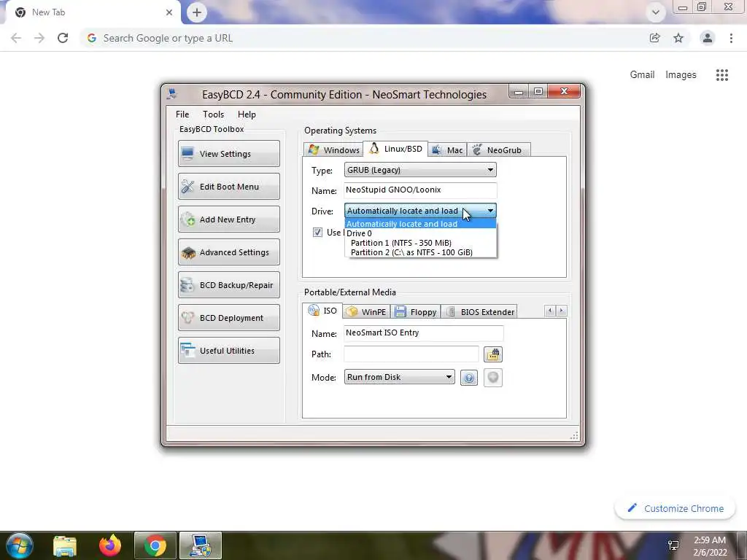
Task: Open the Windows Start menu
Action: [x=19, y=545]
